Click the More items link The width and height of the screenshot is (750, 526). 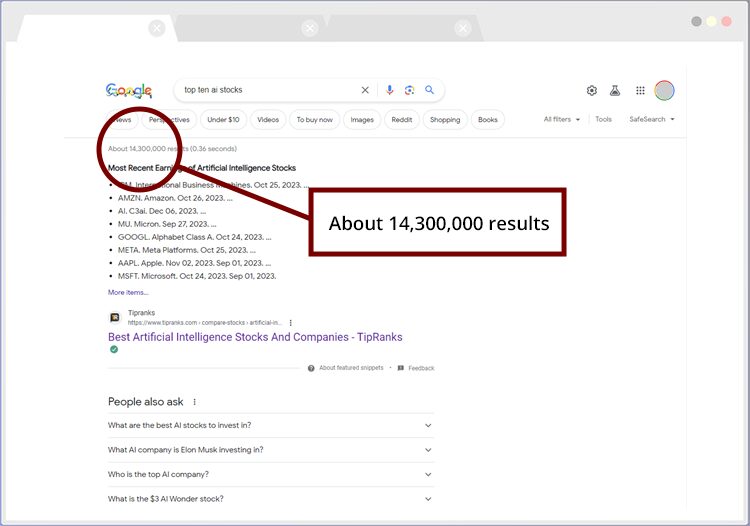(128, 293)
